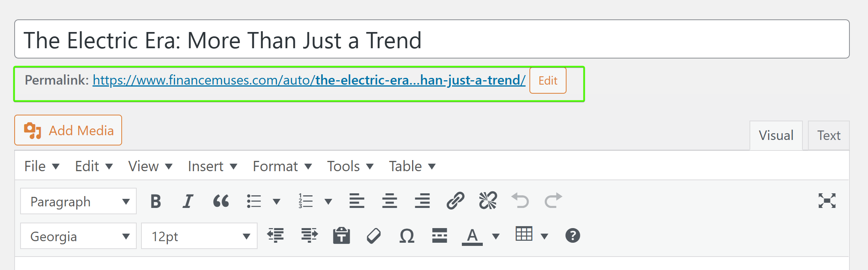This screenshot has width=868, height=270.
Task: Insert special character omega icon
Action: [407, 236]
